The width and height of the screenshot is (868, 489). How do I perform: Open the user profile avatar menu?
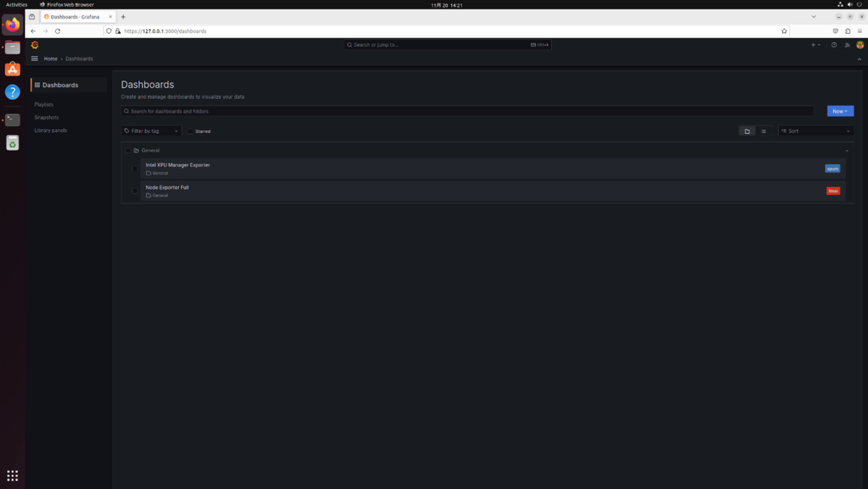860,45
